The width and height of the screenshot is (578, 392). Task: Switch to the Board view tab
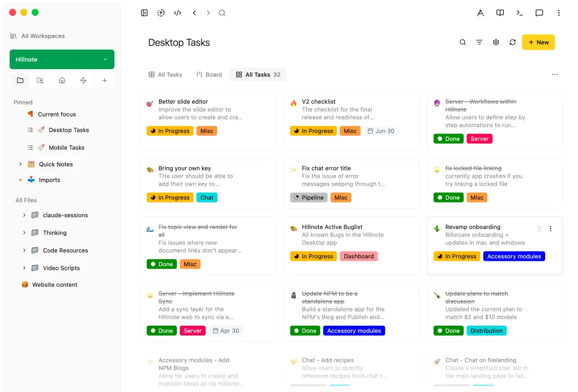[x=209, y=75]
